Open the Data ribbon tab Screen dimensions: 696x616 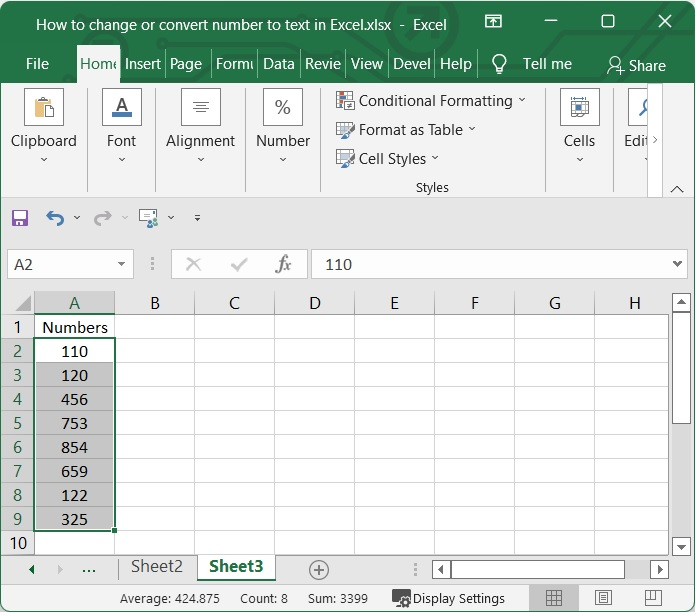(278, 64)
